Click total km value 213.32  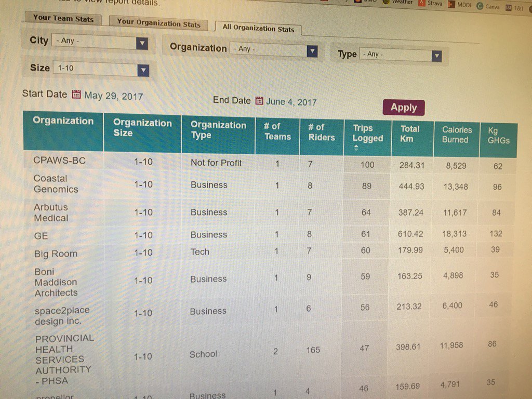click(409, 307)
